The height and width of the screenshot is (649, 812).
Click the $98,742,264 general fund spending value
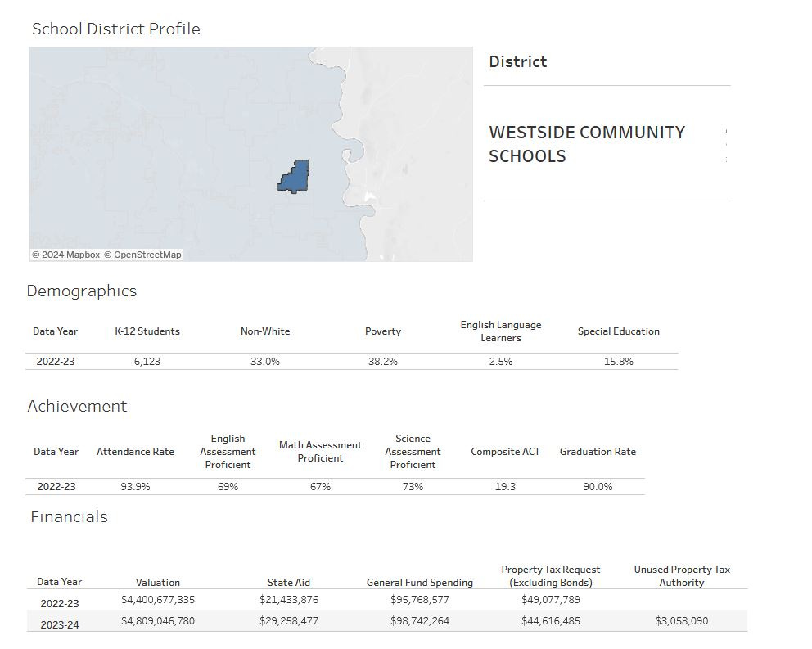420,621
